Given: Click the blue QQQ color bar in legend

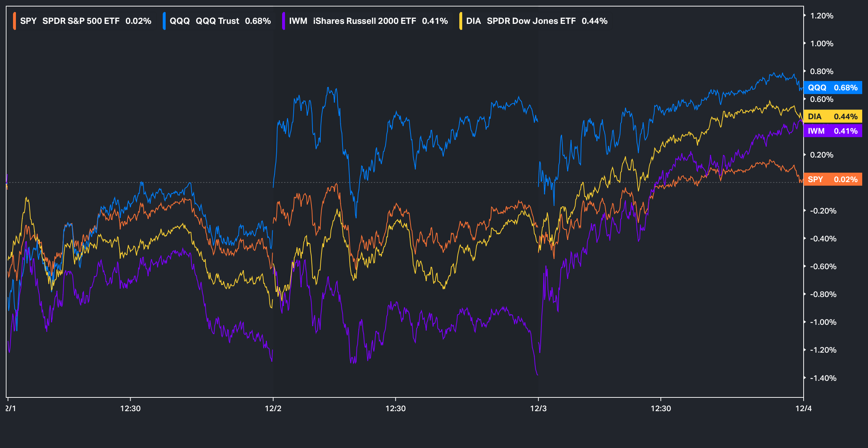Looking at the screenshot, I should [164, 21].
